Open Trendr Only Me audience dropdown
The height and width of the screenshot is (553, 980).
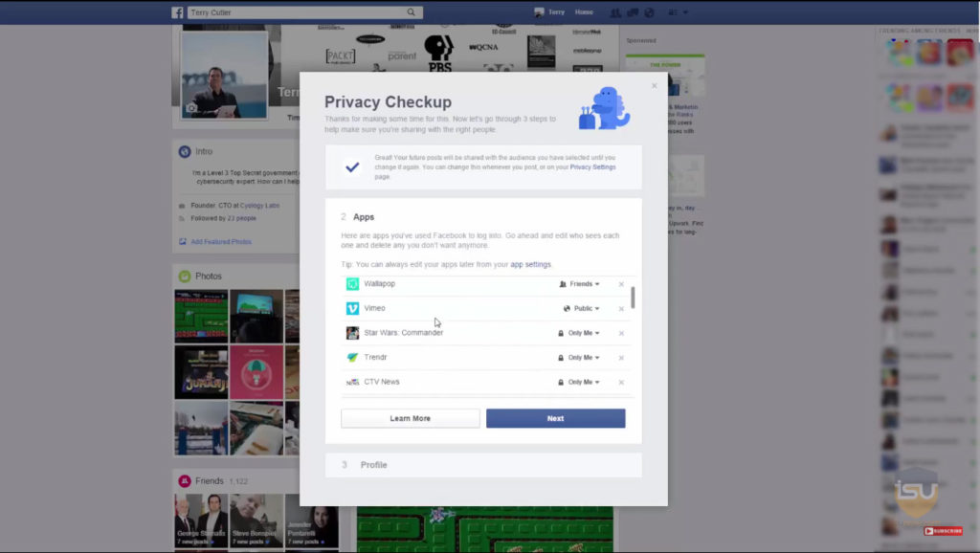579,358
